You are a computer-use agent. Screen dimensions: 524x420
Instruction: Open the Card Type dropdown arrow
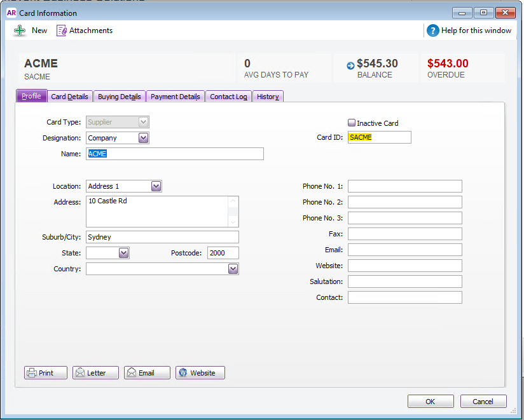pos(143,122)
